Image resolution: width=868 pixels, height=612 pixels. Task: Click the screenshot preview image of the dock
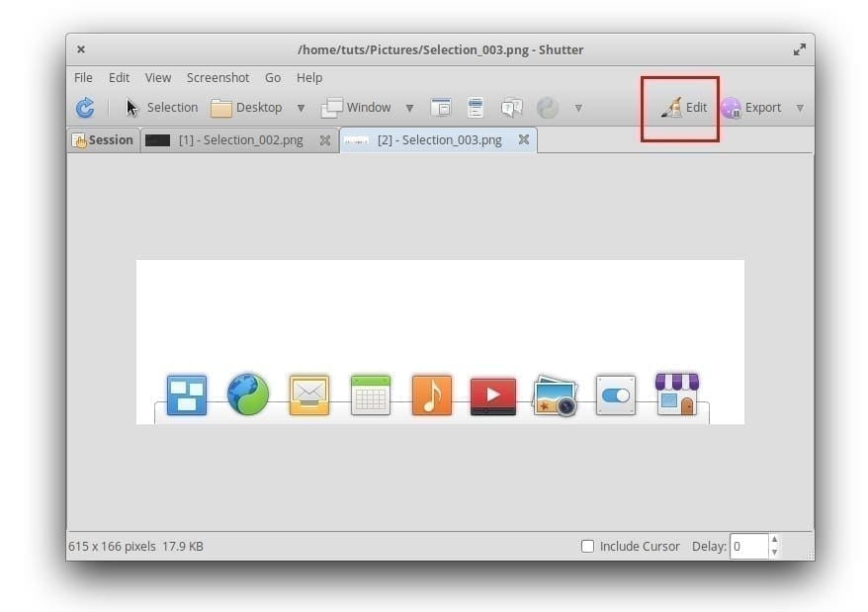pyautogui.click(x=440, y=342)
